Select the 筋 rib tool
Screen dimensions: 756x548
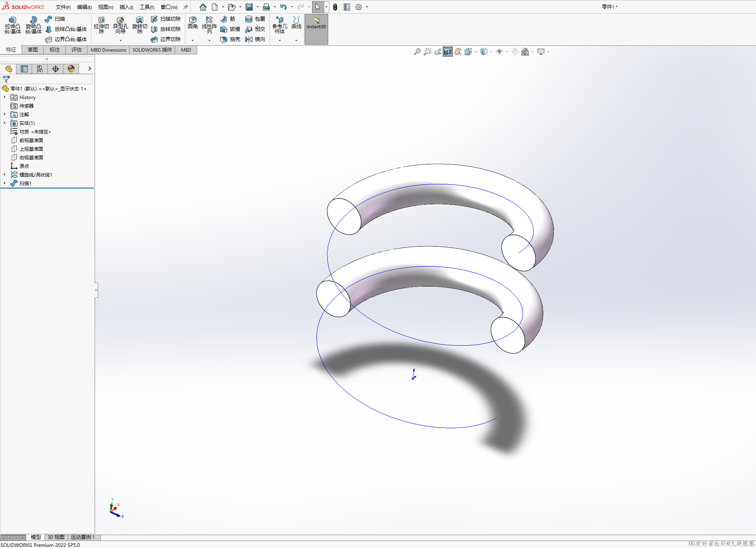click(x=228, y=19)
